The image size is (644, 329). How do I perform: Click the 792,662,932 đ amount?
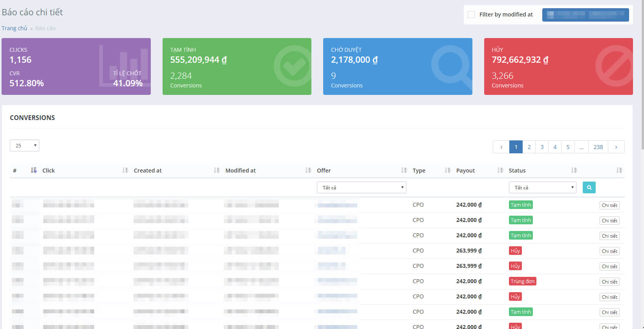pyautogui.click(x=520, y=60)
